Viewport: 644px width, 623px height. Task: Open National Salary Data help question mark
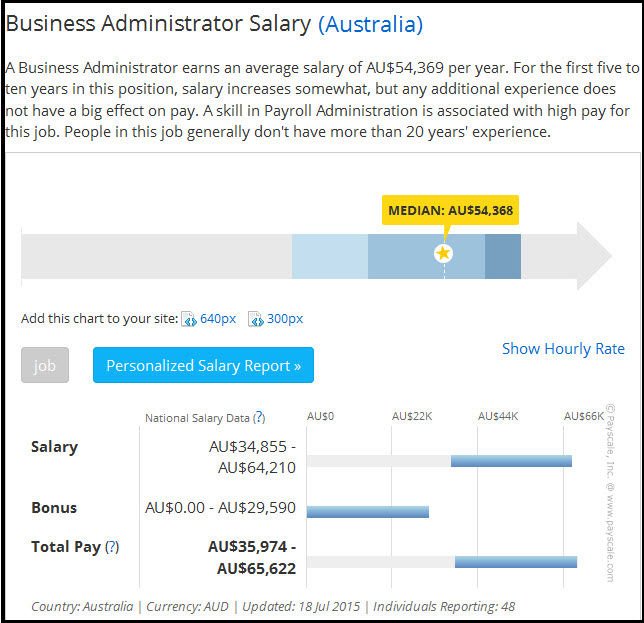(259, 417)
